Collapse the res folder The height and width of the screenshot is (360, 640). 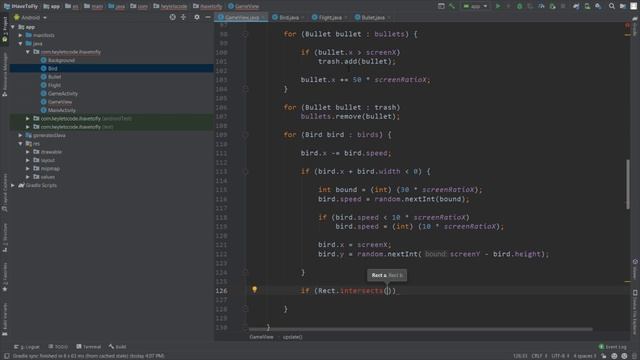[x=20, y=144]
